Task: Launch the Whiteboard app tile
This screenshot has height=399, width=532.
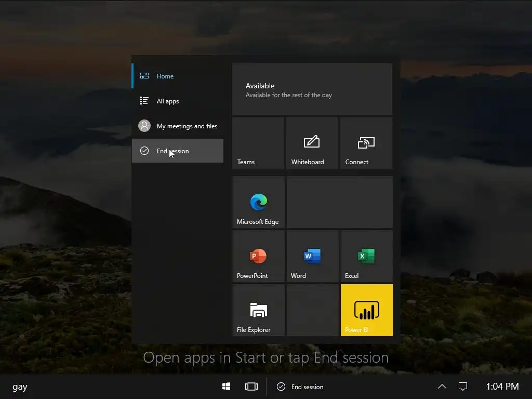Action: point(312,143)
